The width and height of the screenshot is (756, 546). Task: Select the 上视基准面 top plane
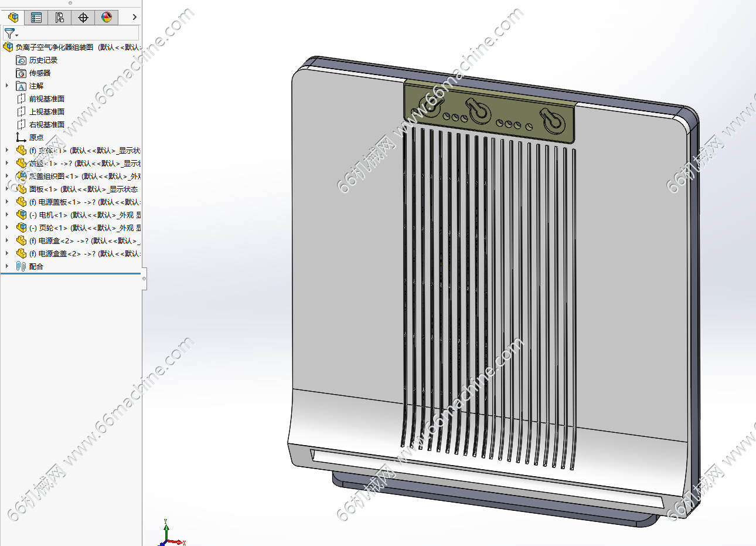coord(46,112)
